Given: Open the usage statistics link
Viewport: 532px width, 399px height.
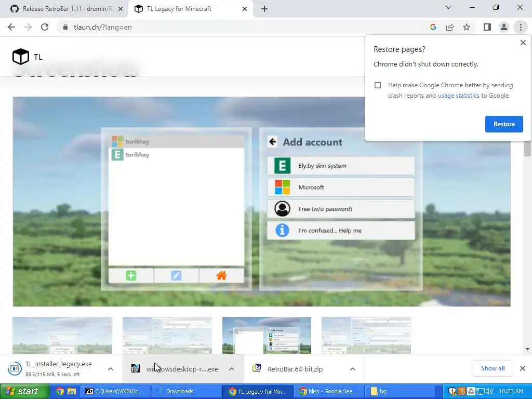Looking at the screenshot, I should [458, 96].
